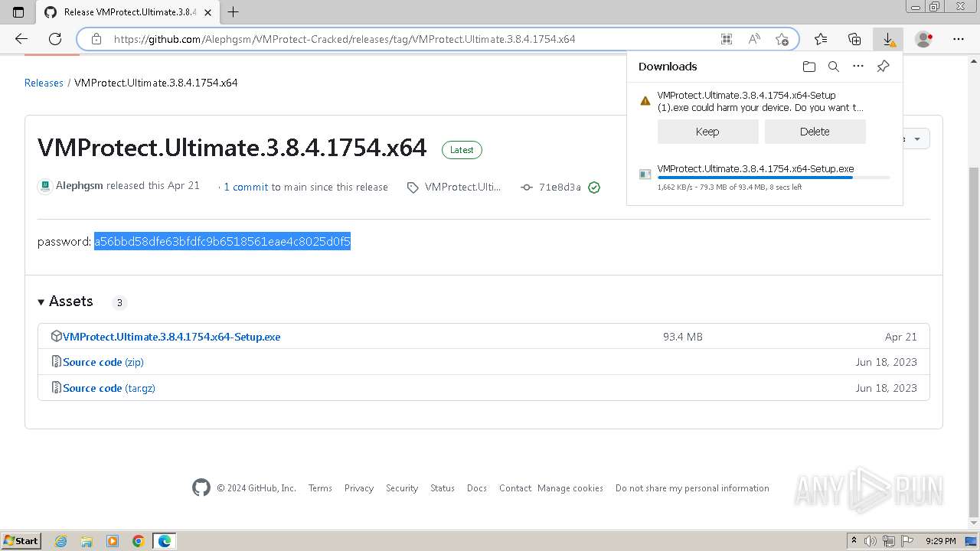Click the verified commit checkmark icon

[594, 187]
